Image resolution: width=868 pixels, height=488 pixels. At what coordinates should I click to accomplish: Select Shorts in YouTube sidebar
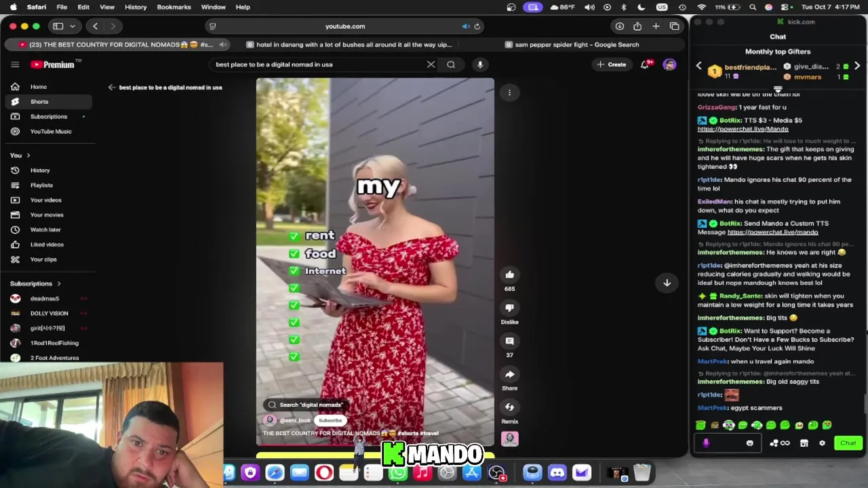pyautogui.click(x=47, y=102)
